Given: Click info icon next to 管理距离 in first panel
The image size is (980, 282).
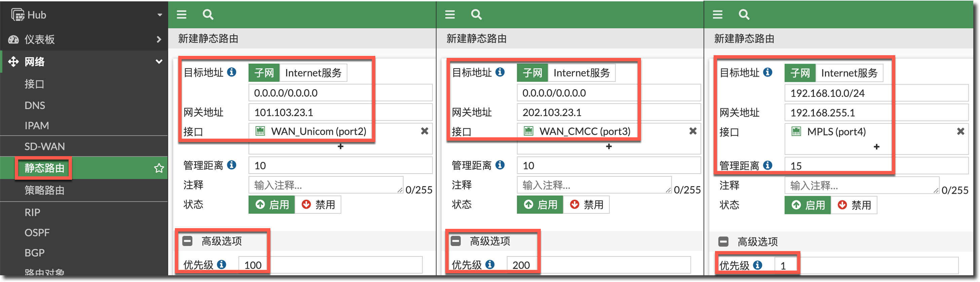Looking at the screenshot, I should pyautogui.click(x=231, y=165).
